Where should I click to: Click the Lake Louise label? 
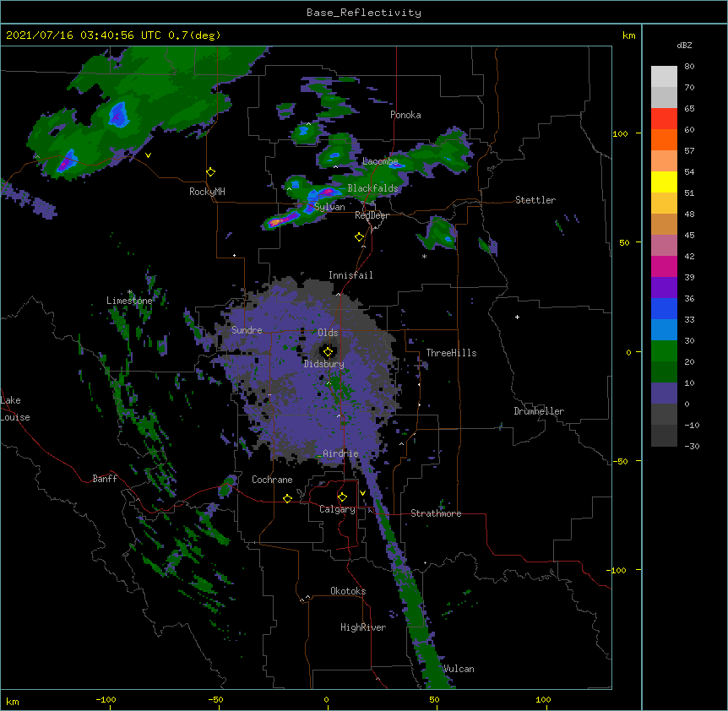(x=15, y=409)
